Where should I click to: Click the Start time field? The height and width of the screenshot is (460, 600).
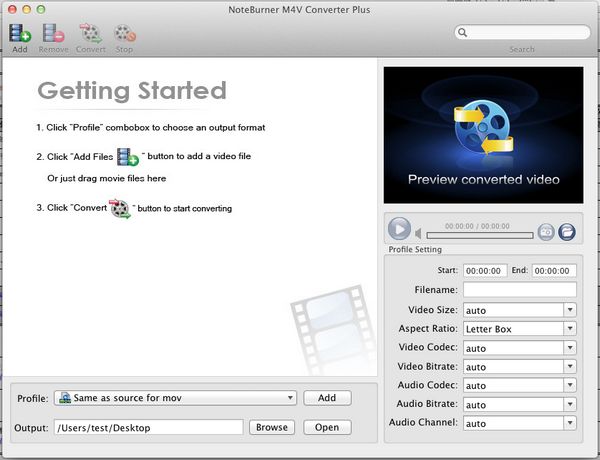tap(485, 271)
